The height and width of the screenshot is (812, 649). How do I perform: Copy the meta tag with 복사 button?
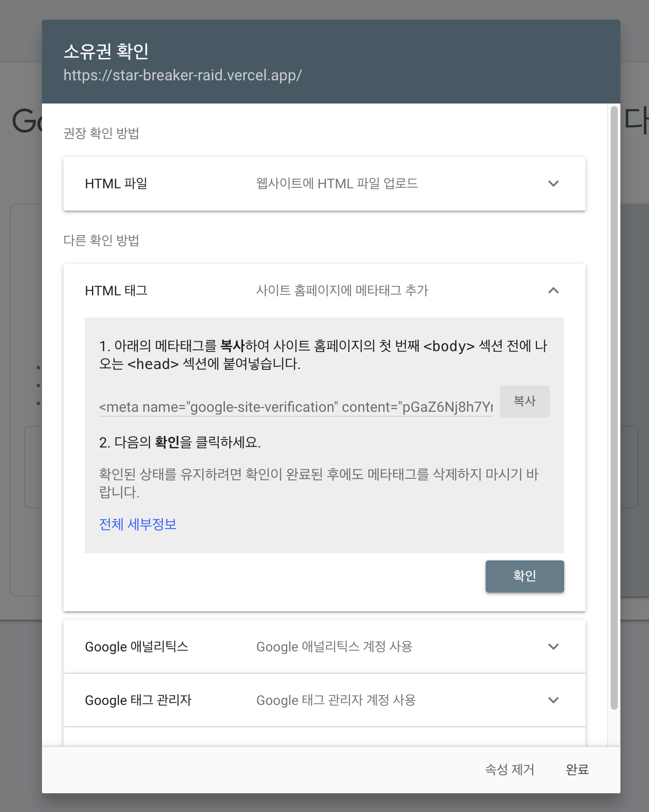pyautogui.click(x=524, y=402)
